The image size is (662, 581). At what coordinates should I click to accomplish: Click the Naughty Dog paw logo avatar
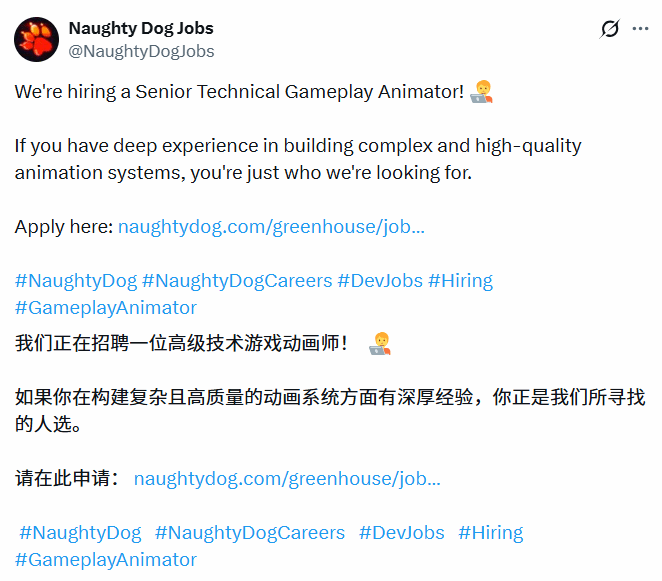36,39
